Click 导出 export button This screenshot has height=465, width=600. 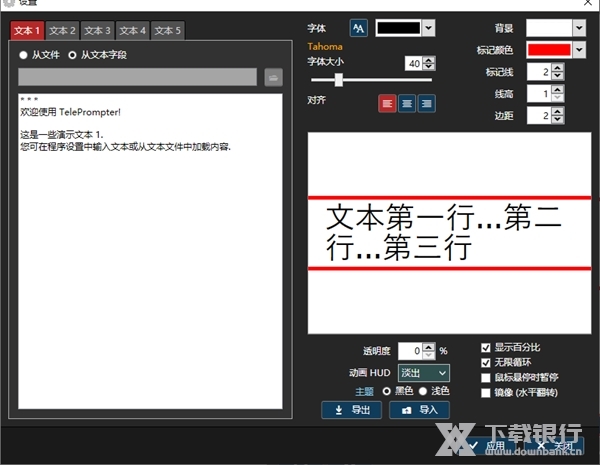pos(351,410)
